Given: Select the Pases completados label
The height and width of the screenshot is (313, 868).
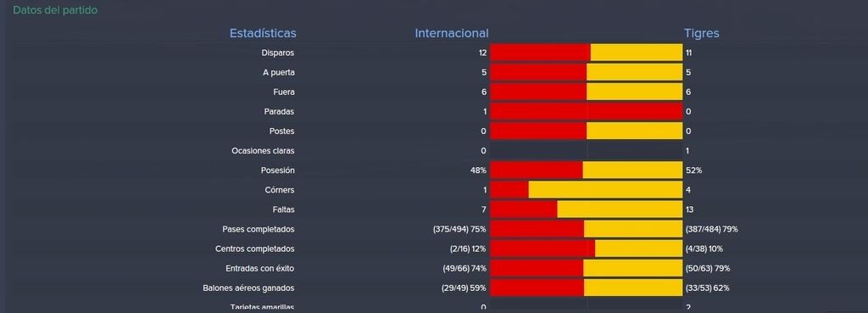Looking at the screenshot, I should (259, 229).
